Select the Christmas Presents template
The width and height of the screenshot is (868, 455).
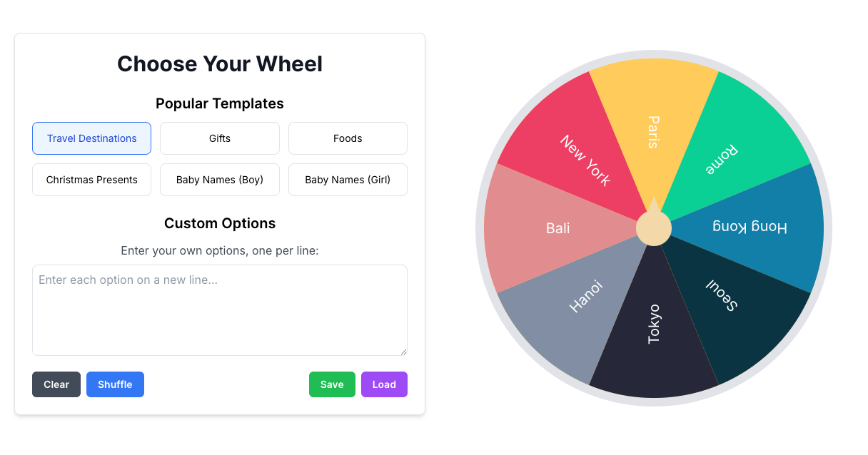[x=91, y=180]
